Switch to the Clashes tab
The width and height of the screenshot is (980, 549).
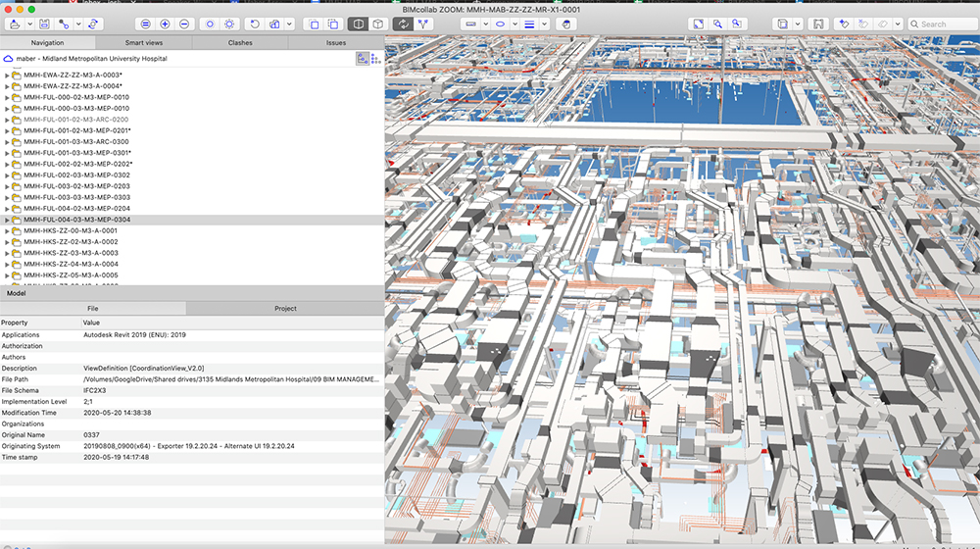[x=240, y=43]
